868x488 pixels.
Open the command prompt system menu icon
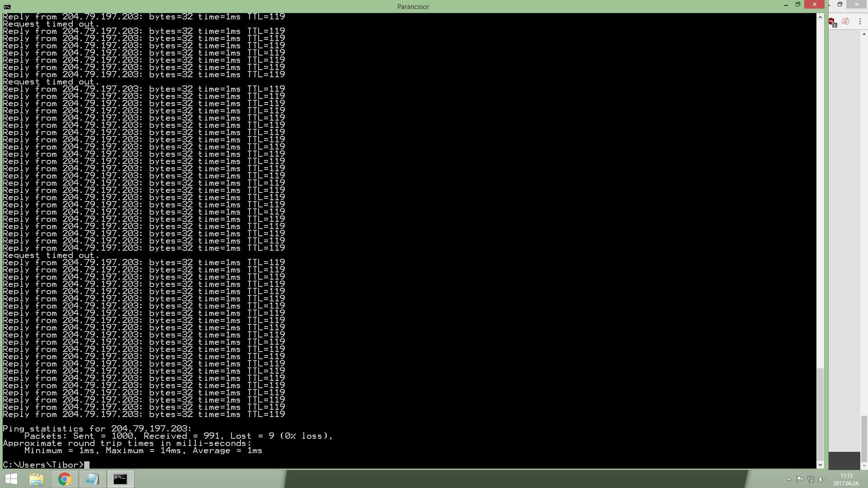(7, 6)
